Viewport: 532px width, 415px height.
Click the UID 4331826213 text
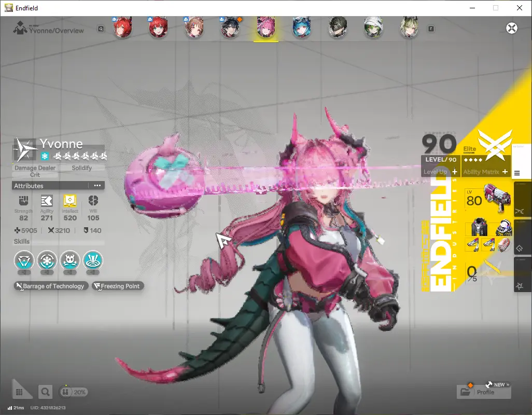pos(48,408)
